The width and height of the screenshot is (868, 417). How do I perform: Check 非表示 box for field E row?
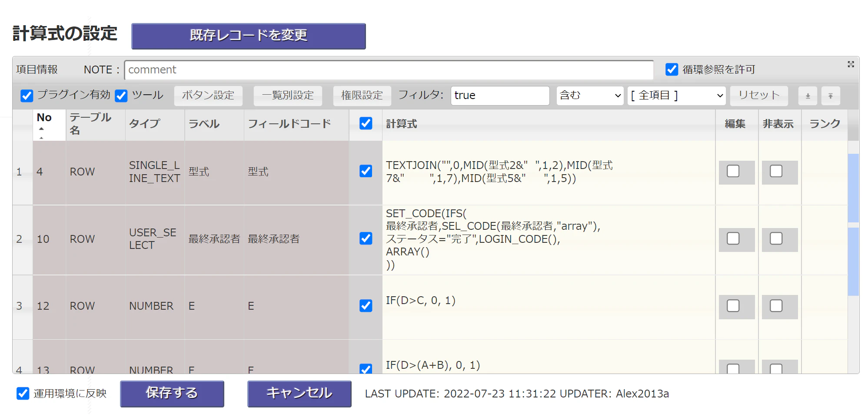(x=776, y=306)
